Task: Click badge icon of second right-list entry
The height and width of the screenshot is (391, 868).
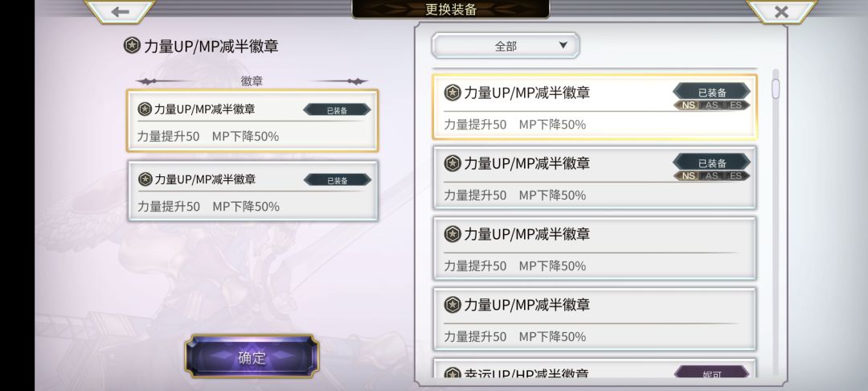Action: 452,163
